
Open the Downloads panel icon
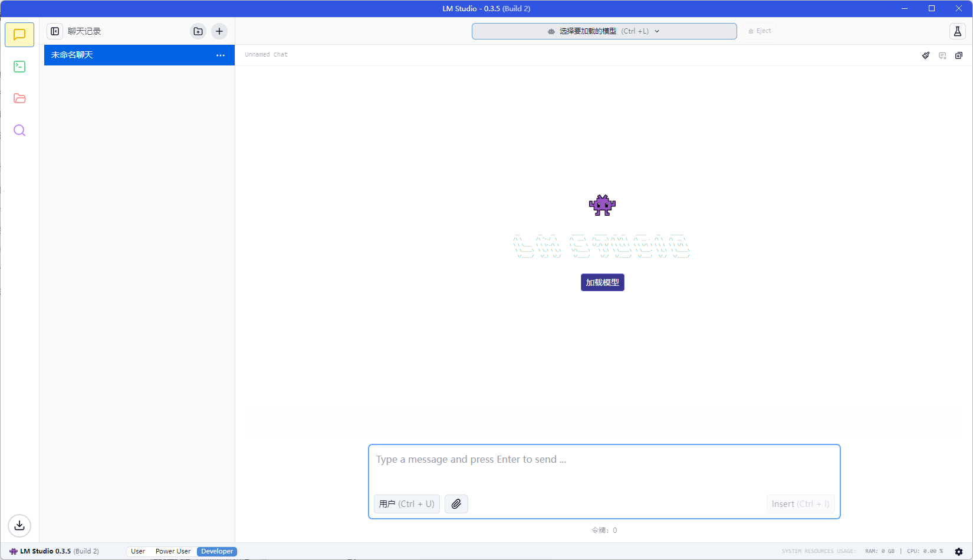[x=19, y=525]
